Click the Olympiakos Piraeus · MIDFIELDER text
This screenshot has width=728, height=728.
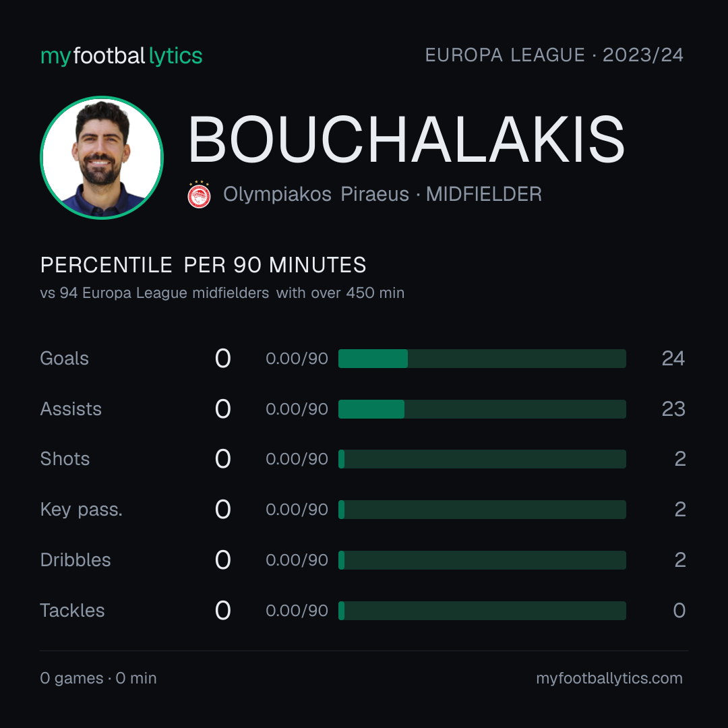click(382, 194)
